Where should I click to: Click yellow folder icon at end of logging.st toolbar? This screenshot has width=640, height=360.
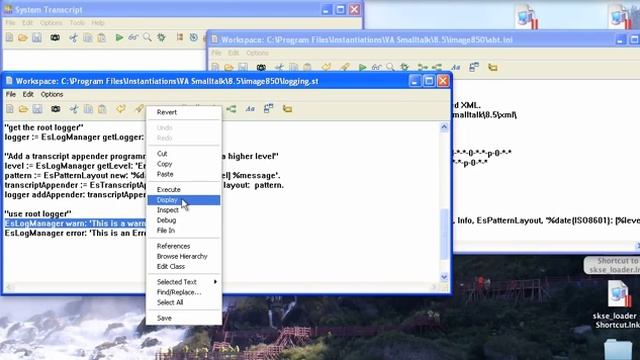pos(287,109)
